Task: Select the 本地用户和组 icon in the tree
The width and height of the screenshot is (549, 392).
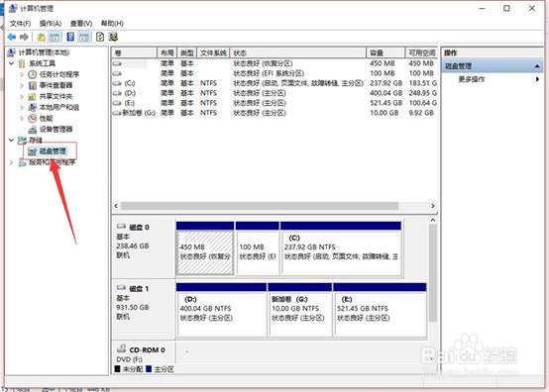Action: click(33, 107)
